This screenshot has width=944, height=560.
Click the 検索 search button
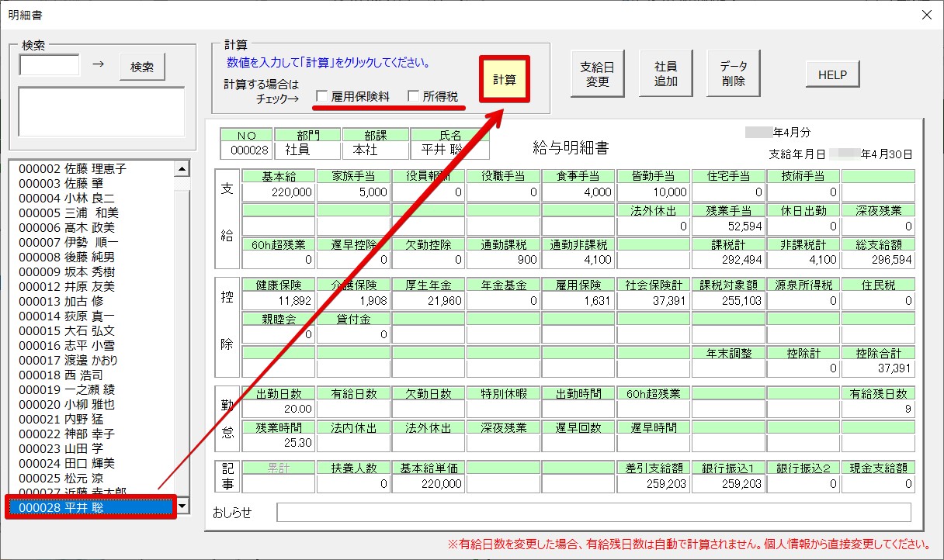point(142,67)
